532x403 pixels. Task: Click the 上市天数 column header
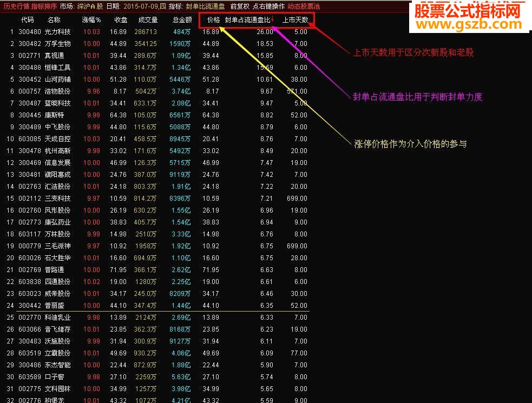point(295,20)
